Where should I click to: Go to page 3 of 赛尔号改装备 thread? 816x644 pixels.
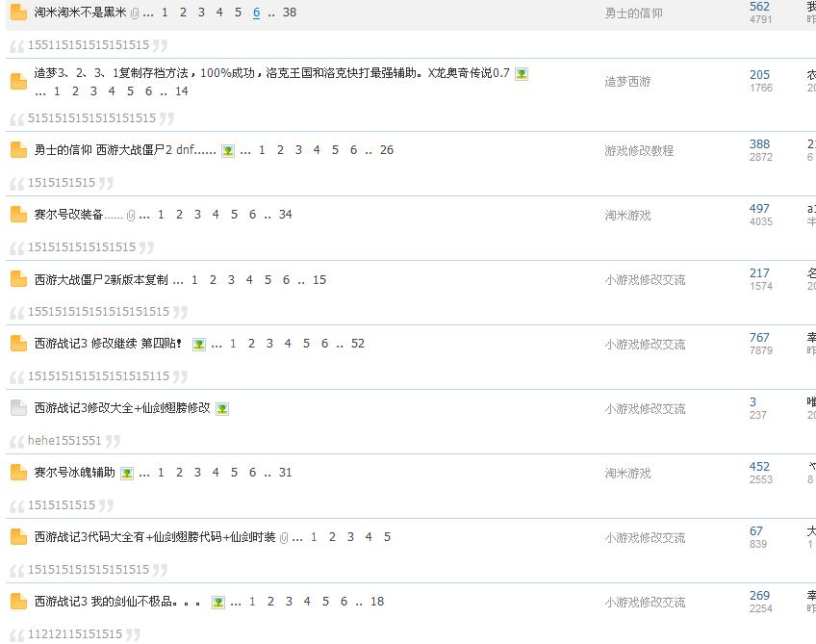tap(197, 215)
